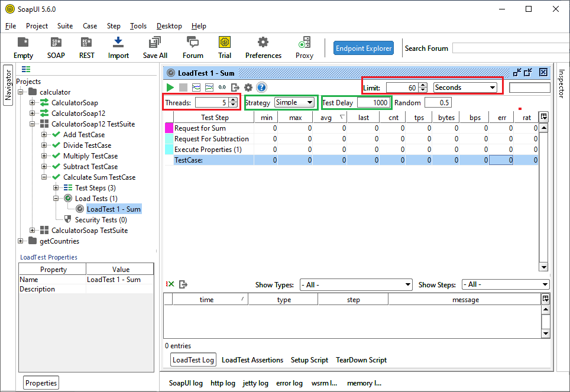This screenshot has height=392, width=570.
Task: Export the load test log icon
Action: [183, 284]
